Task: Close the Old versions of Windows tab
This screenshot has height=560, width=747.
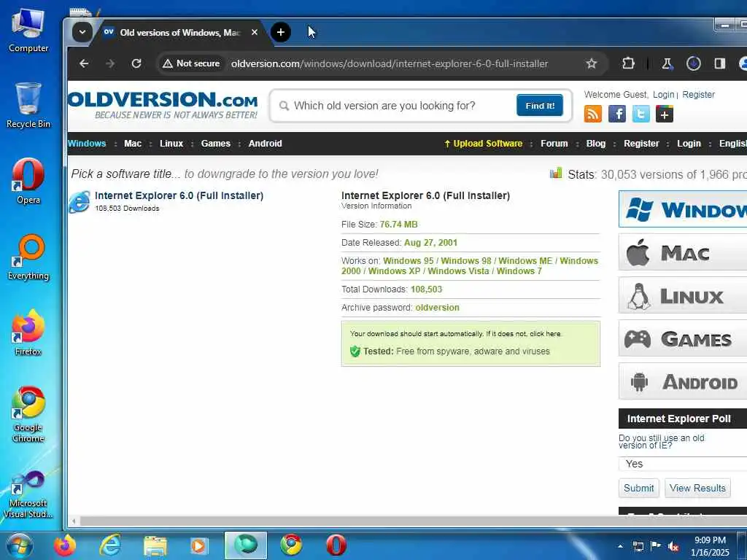Action: click(x=255, y=32)
